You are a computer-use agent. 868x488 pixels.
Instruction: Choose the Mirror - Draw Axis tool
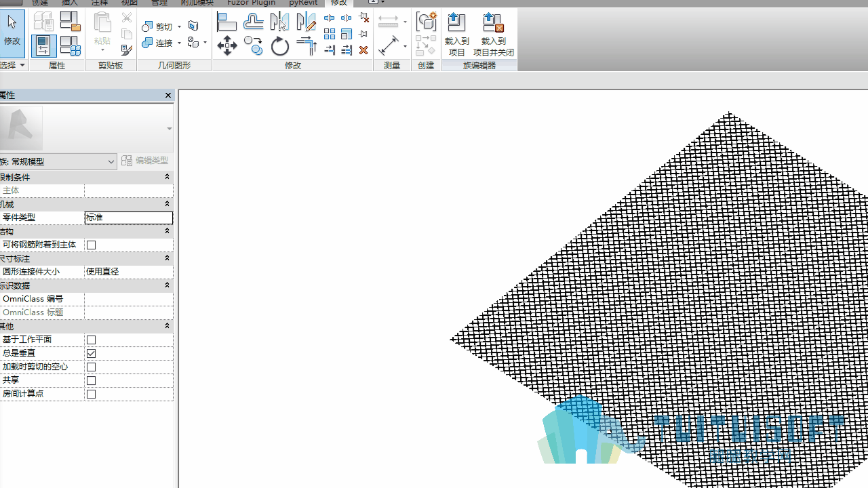coord(306,22)
